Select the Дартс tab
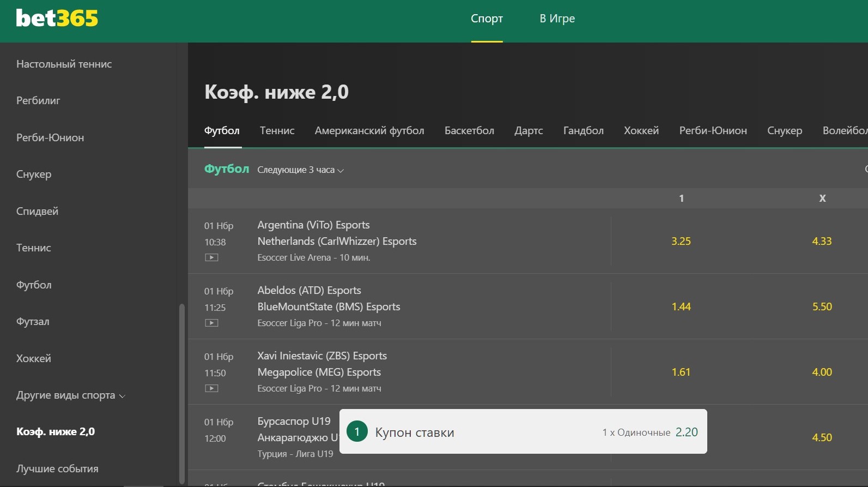The width and height of the screenshot is (868, 487). [529, 131]
